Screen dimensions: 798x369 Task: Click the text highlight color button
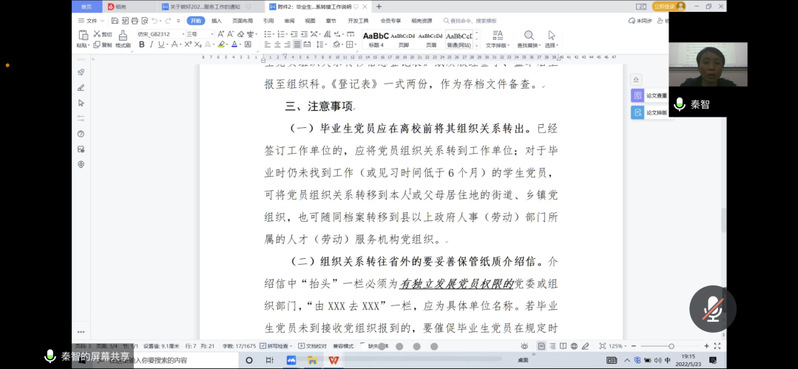tap(221, 45)
